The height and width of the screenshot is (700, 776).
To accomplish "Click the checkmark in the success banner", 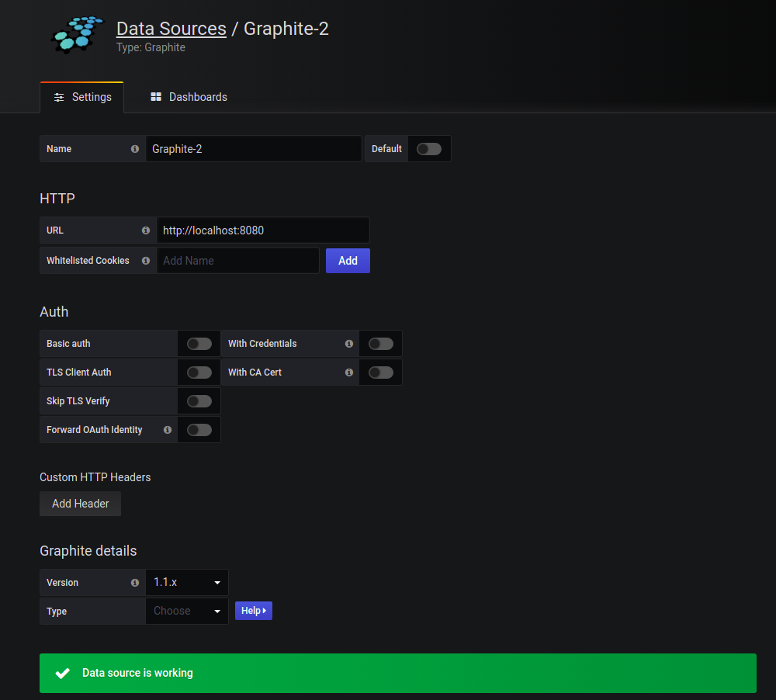I will (x=62, y=674).
